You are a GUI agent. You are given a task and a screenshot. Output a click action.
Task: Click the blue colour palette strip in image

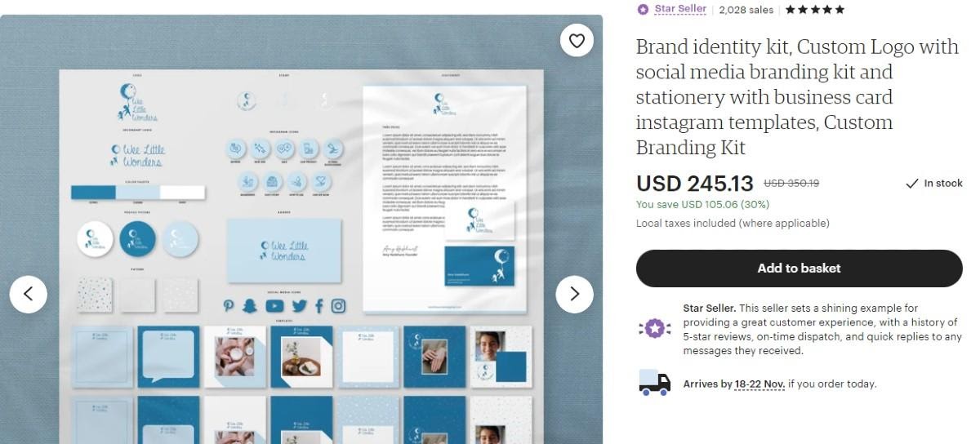point(137,193)
